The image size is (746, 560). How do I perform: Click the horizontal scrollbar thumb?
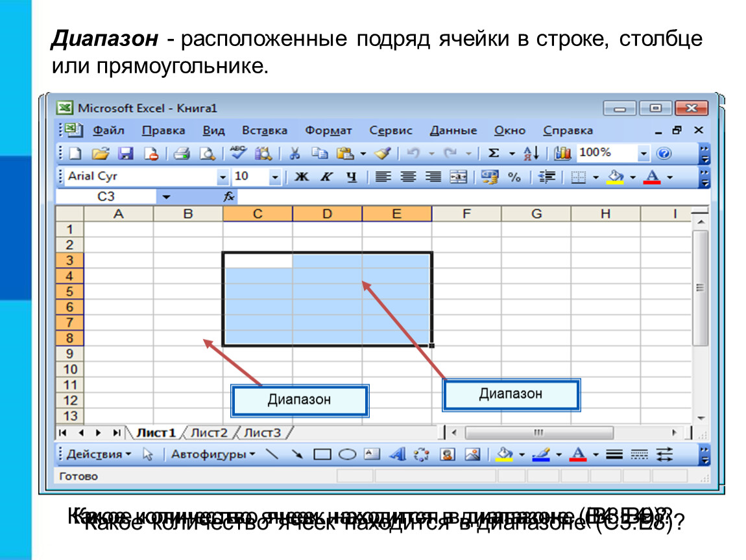(x=539, y=432)
